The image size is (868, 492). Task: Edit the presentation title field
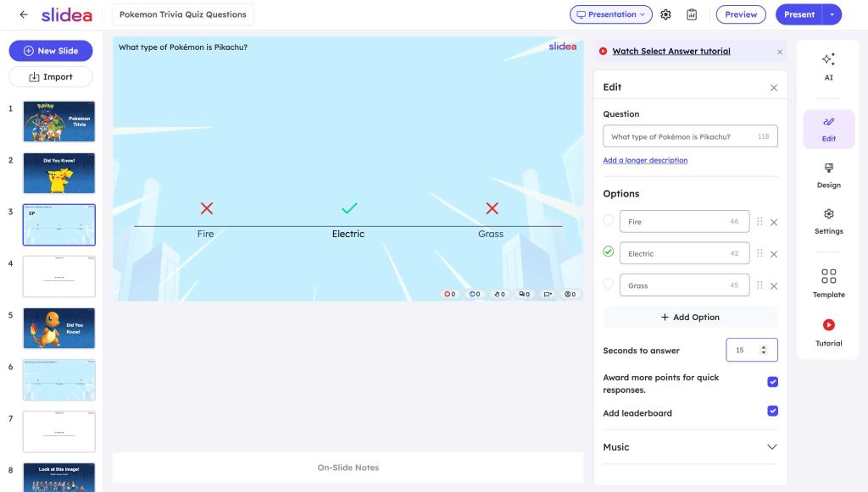(183, 14)
